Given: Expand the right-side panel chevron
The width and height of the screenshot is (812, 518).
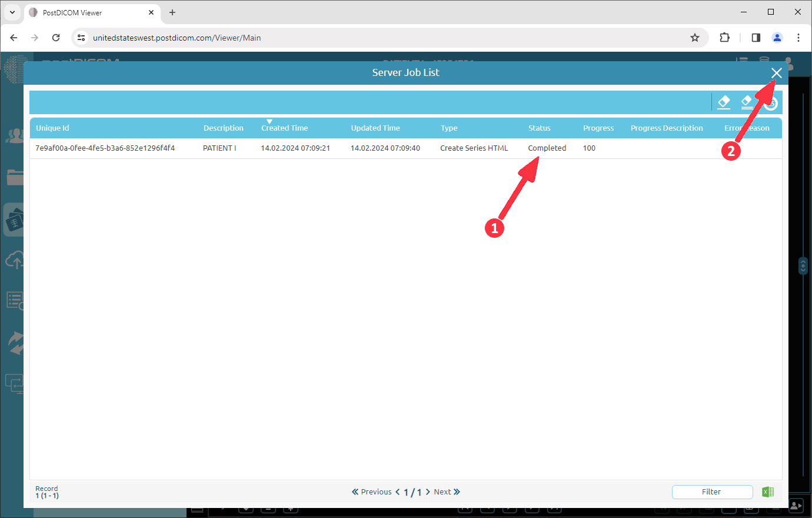Looking at the screenshot, I should coord(803,265).
